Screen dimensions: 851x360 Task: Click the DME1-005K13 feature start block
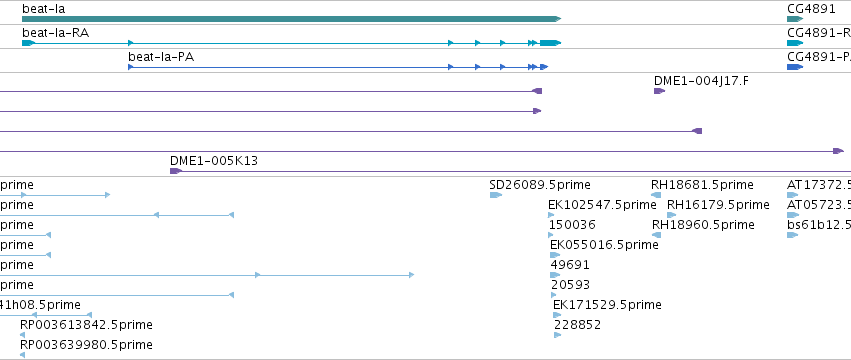pyautogui.click(x=176, y=171)
